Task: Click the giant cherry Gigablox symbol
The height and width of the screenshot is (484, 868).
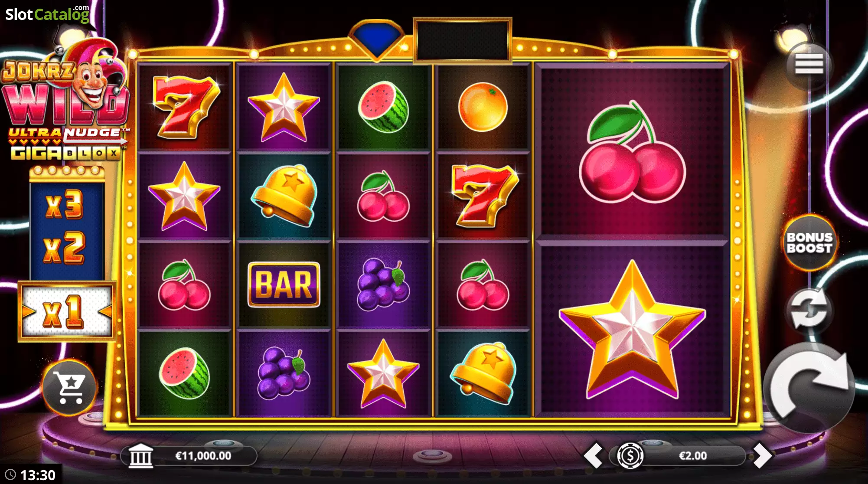Action: click(x=632, y=152)
